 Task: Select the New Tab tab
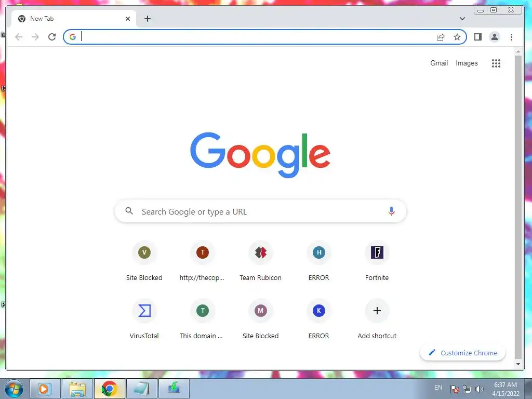(x=74, y=19)
